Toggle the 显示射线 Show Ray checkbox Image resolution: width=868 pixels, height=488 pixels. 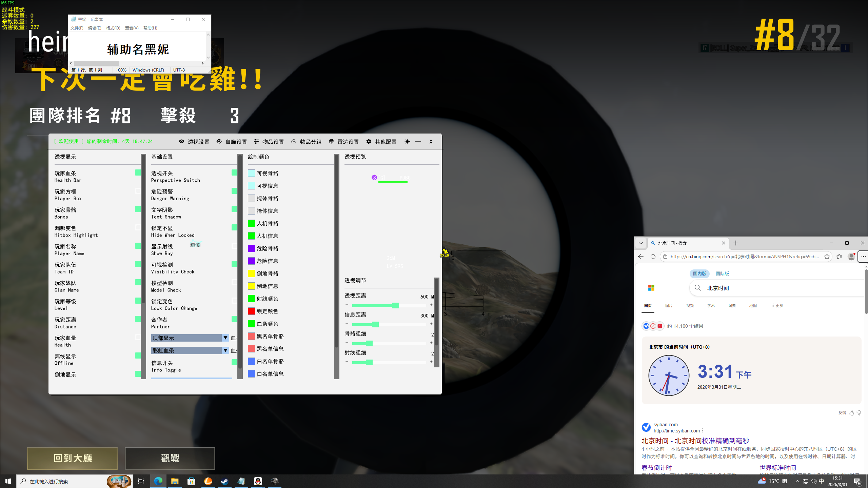coord(234,246)
